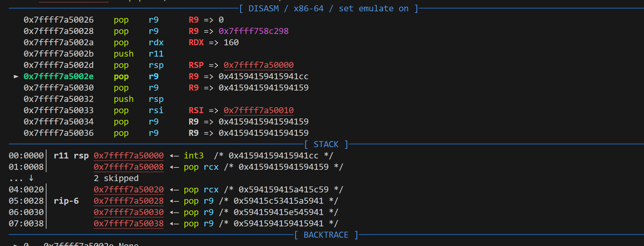Screen dimensions: 644x246
Task: Select stack address 0x7ffff7a50028 next to rip-6
Action: (x=128, y=201)
